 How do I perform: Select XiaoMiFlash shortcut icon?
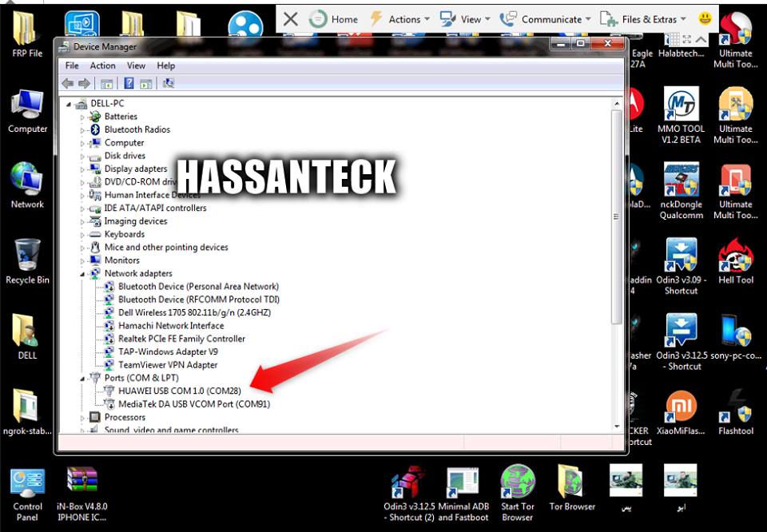point(681,413)
